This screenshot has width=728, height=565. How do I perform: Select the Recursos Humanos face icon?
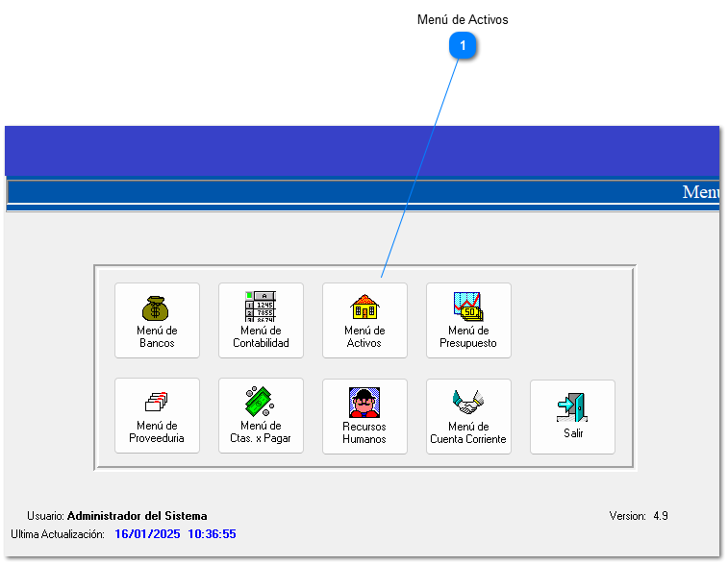[364, 402]
